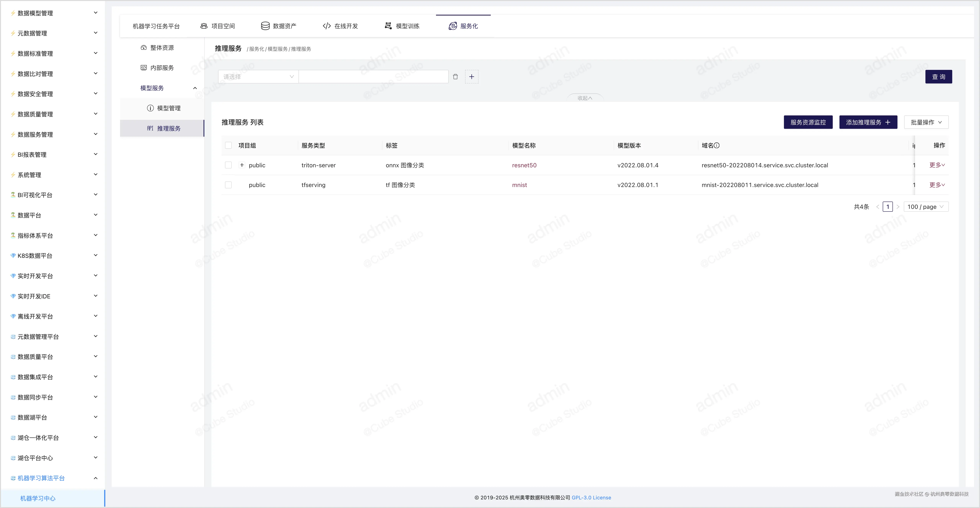
Task: Click the plus icon to add a filter
Action: coord(471,77)
